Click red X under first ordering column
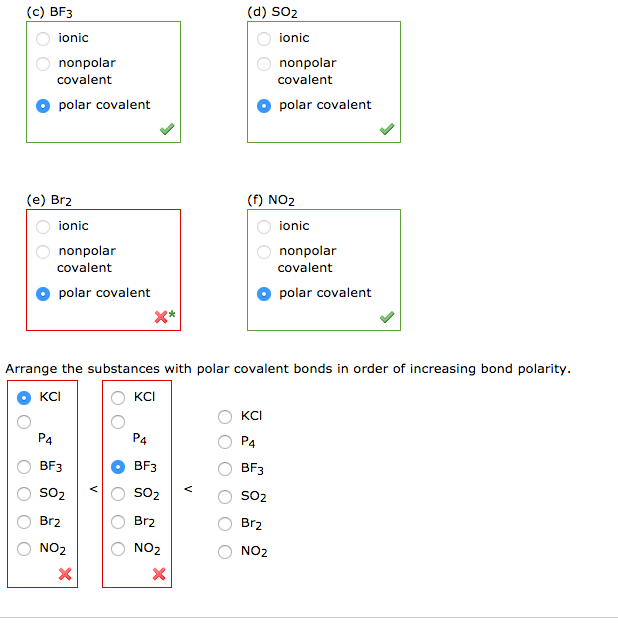The height and width of the screenshot is (623, 618). point(65,574)
